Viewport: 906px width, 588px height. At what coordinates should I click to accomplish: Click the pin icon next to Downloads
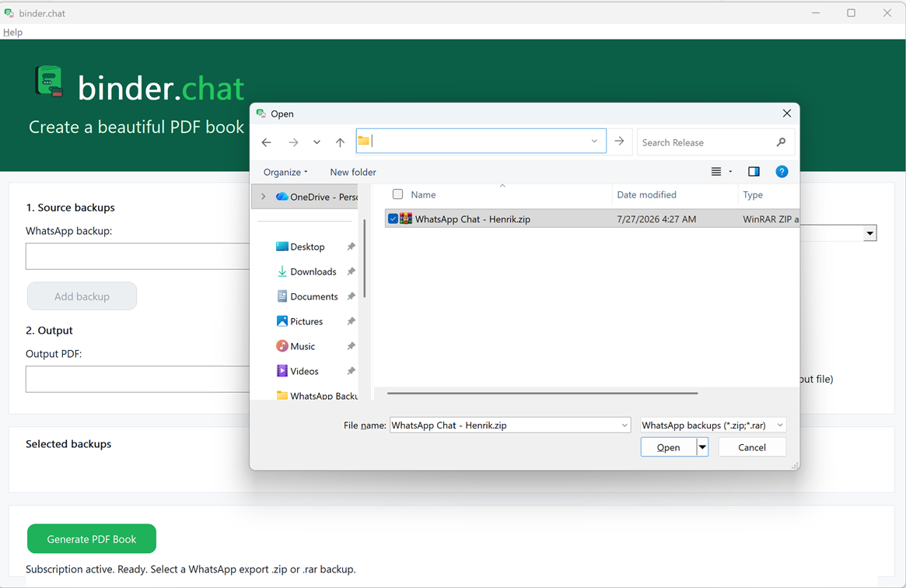point(351,271)
